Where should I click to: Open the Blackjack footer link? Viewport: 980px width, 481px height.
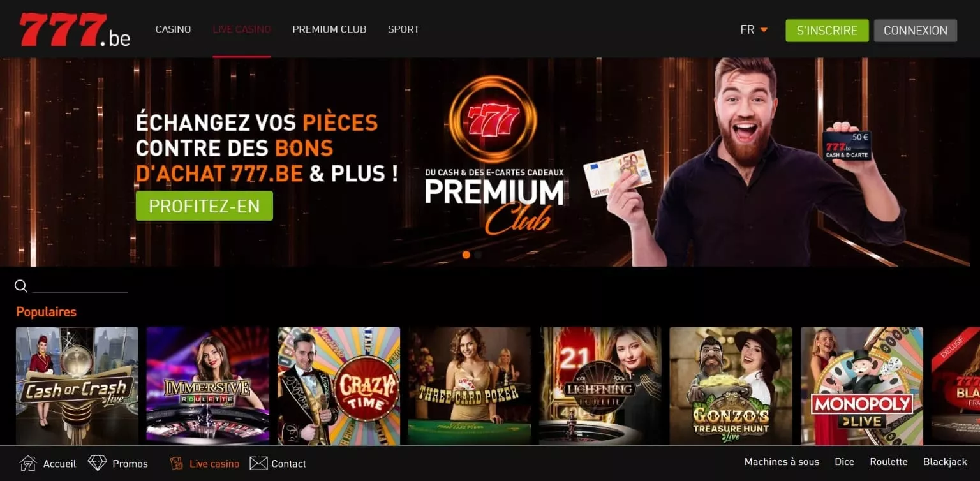click(945, 462)
